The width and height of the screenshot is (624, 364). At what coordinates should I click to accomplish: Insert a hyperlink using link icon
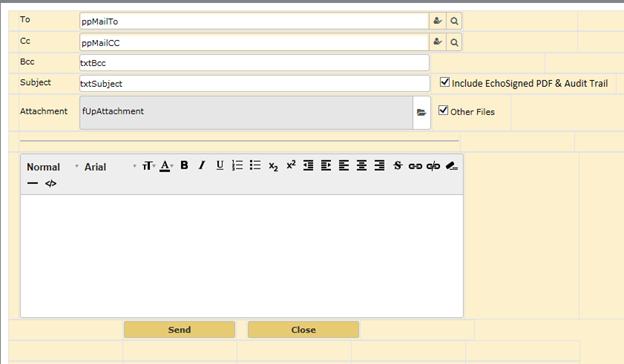[x=415, y=166]
